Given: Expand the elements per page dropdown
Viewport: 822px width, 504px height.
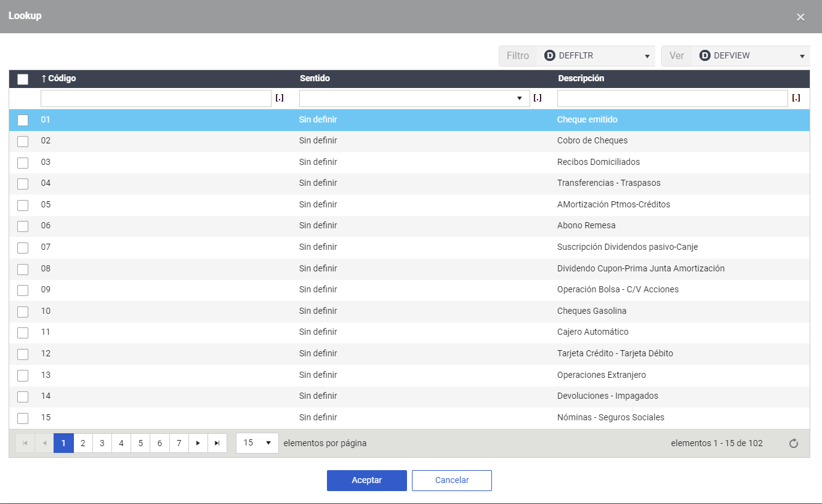Looking at the screenshot, I should 257,443.
